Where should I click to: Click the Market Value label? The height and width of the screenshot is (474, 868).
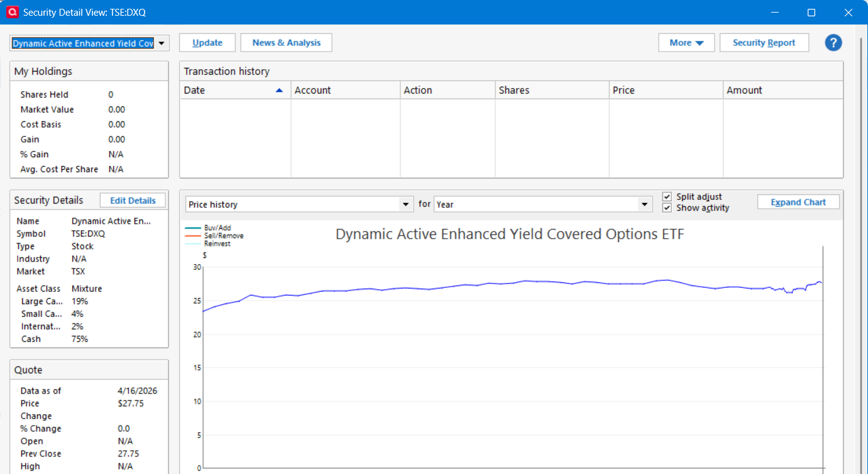47,110
